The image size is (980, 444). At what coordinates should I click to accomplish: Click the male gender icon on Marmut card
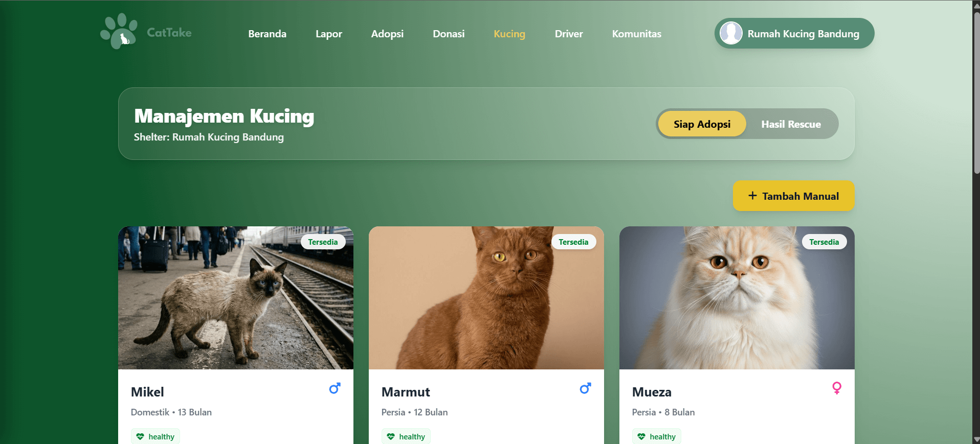coord(585,389)
